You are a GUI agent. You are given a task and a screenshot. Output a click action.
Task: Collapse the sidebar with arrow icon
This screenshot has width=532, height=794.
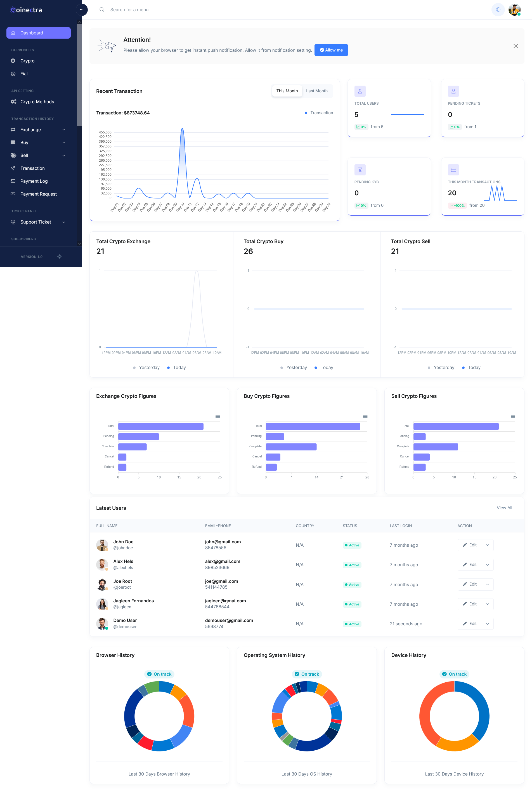pos(81,10)
